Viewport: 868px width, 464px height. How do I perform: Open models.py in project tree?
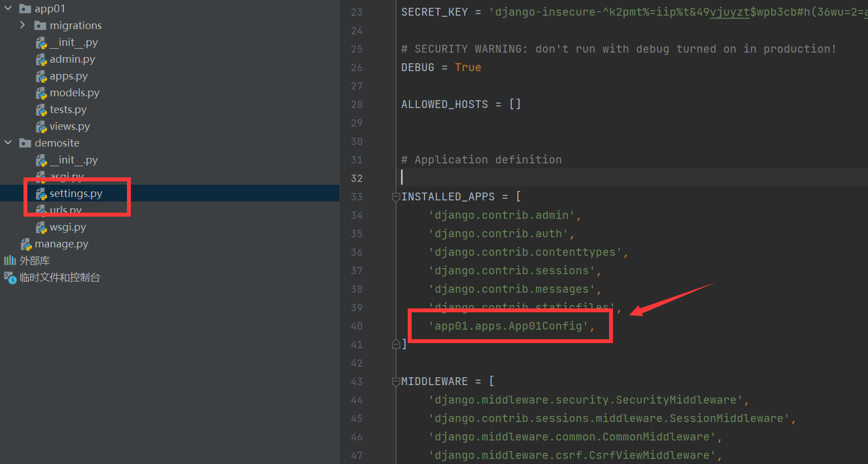pyautogui.click(x=74, y=92)
